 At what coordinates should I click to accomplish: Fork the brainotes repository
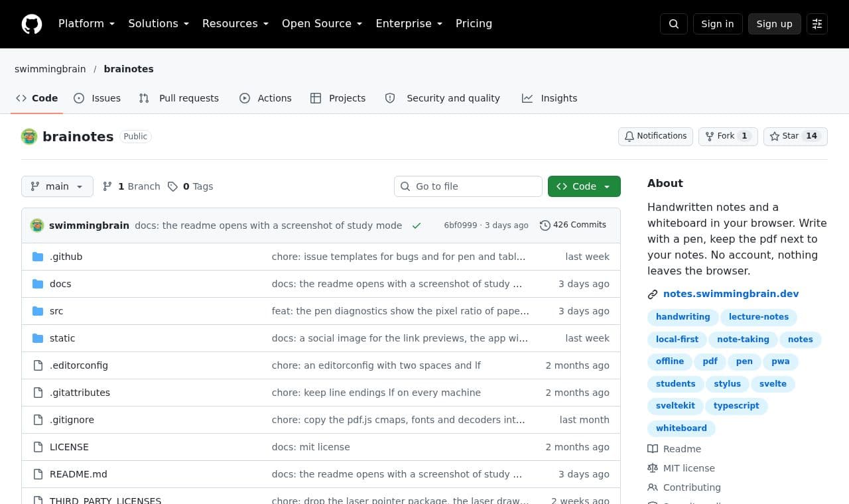[x=728, y=136]
